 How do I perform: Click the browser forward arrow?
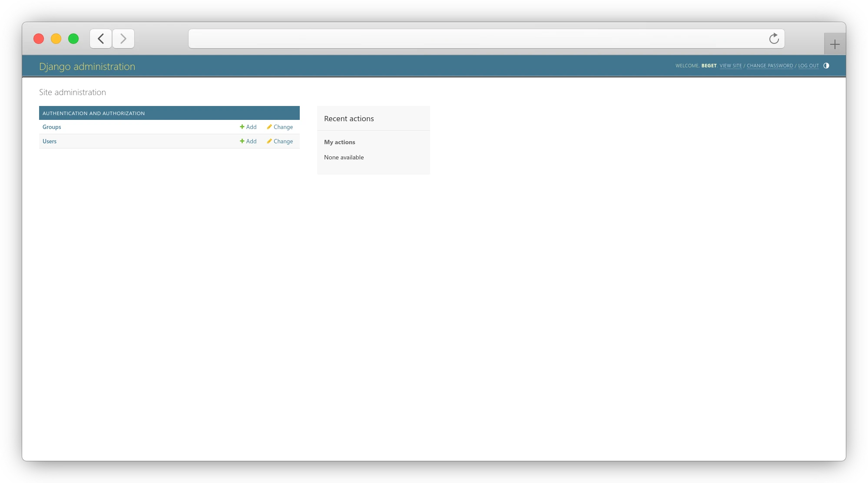pyautogui.click(x=123, y=39)
